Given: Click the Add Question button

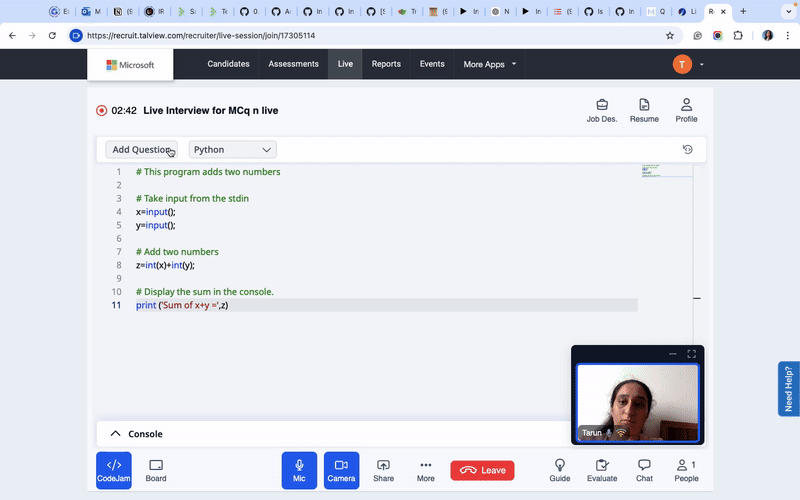Looking at the screenshot, I should point(141,149).
